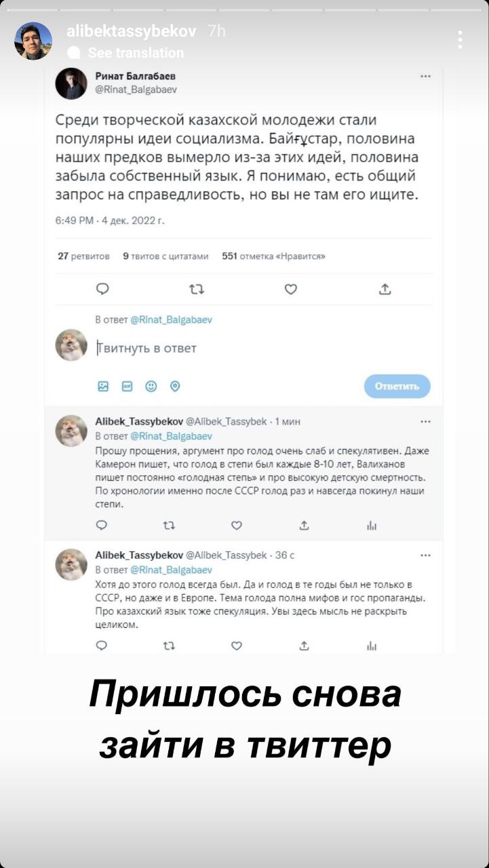Click the retweet icon under main tweet
489x868 pixels.
click(196, 290)
